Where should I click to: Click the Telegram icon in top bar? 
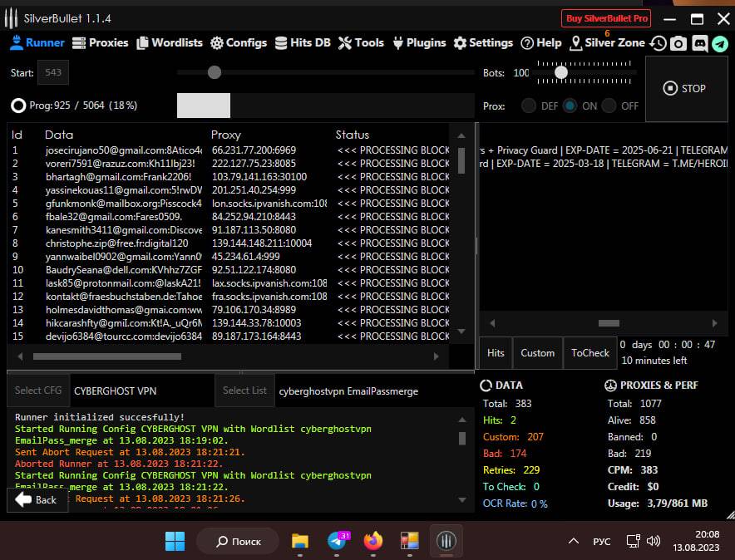[720, 44]
